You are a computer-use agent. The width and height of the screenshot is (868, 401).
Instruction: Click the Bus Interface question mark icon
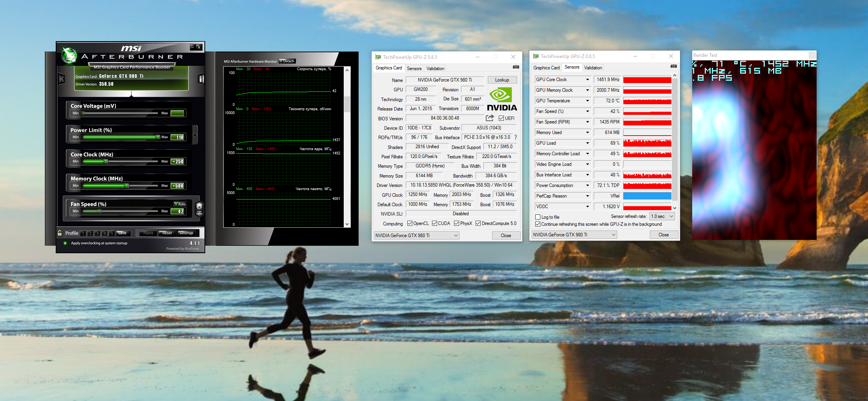[516, 137]
